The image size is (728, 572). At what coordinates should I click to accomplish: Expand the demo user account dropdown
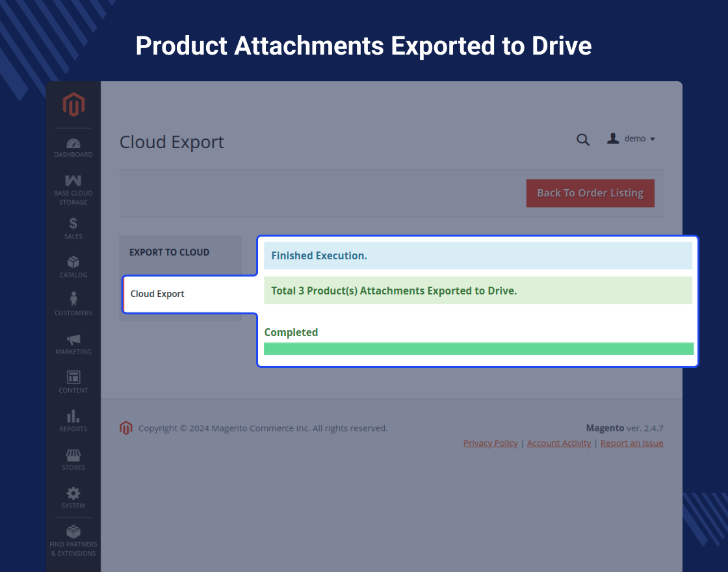(x=631, y=138)
